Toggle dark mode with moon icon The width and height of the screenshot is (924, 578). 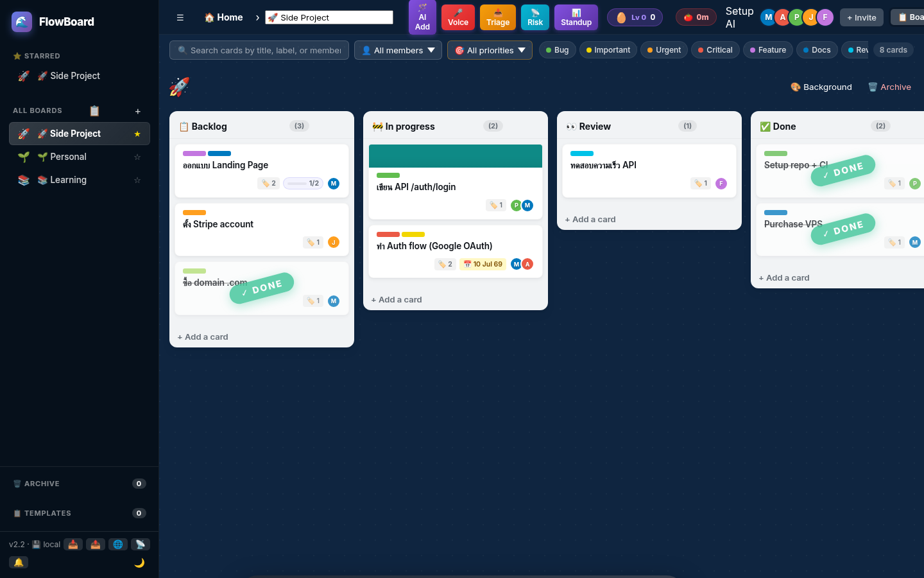pyautogui.click(x=139, y=563)
